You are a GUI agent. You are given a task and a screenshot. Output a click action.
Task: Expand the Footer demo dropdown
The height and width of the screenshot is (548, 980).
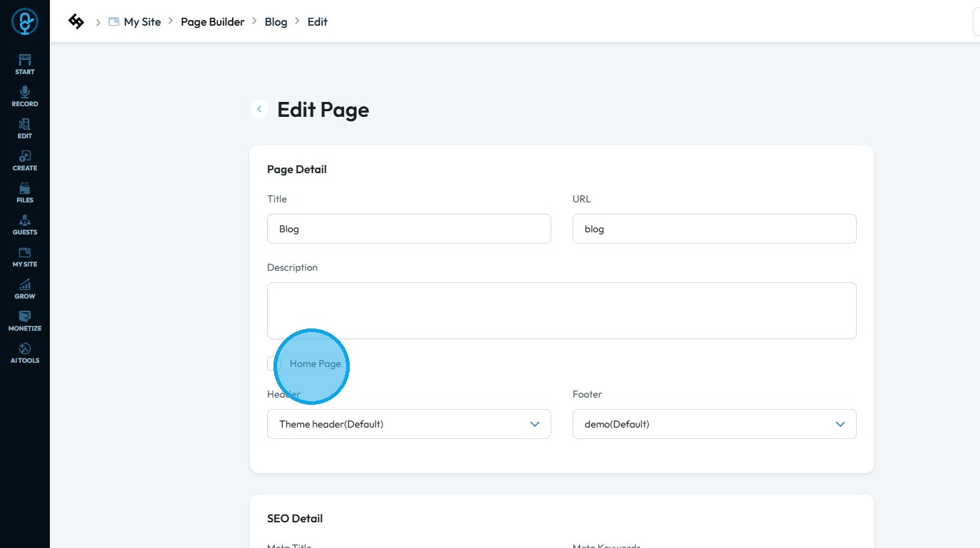coord(714,424)
